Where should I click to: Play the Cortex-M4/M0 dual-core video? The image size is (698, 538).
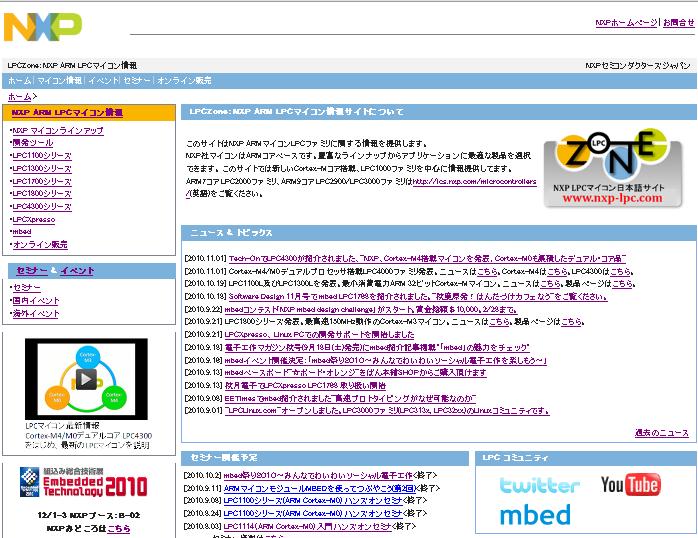point(86,378)
